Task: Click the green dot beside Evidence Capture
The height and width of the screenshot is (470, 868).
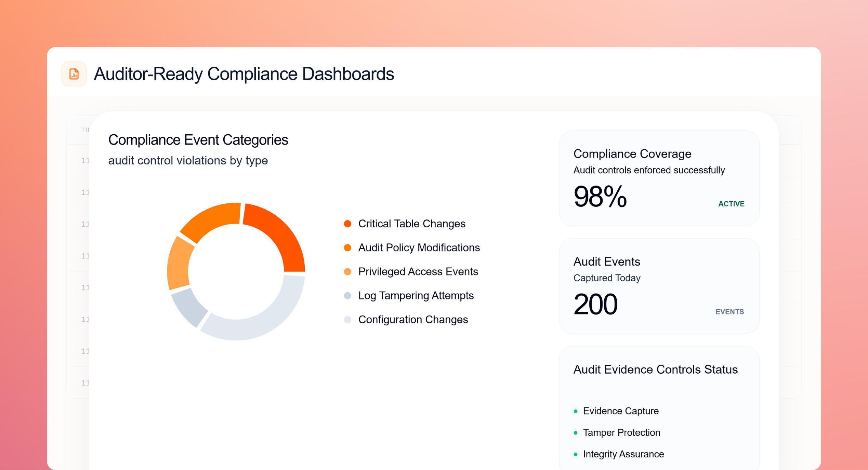Action: point(576,411)
